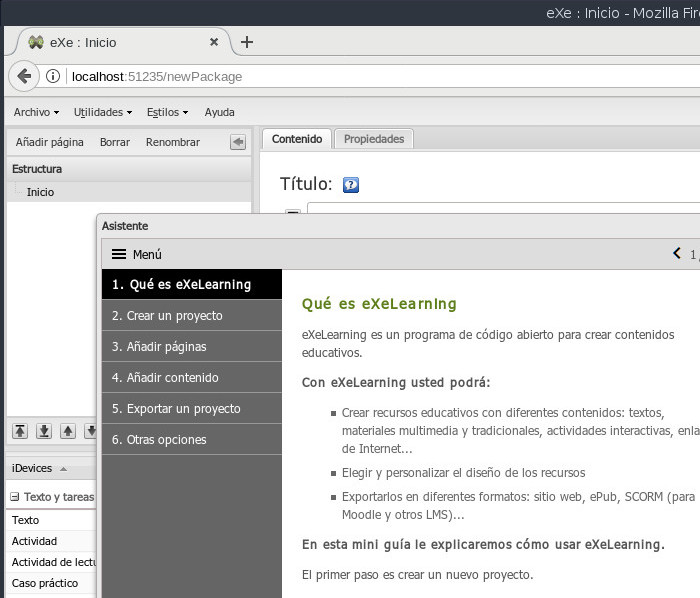Image resolution: width=700 pixels, height=598 pixels.
Task: Toggle the Asistente Menú hamburger icon
Action: [119, 254]
